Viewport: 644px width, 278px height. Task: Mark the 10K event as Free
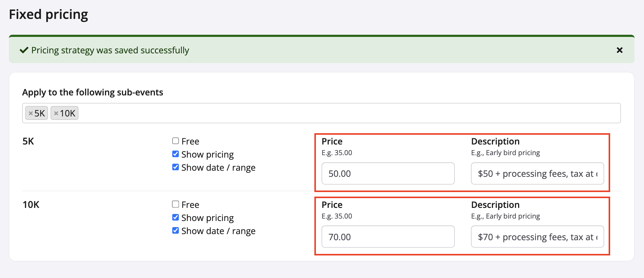click(x=175, y=204)
